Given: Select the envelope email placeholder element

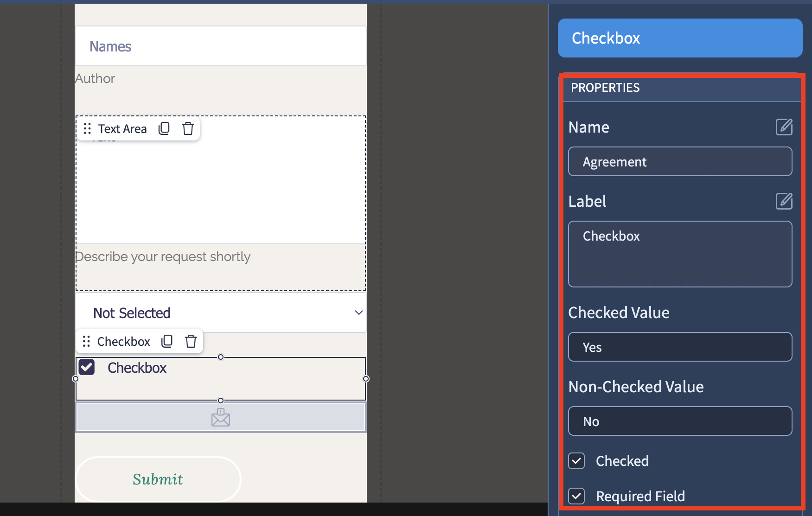Looking at the screenshot, I should pos(221,417).
